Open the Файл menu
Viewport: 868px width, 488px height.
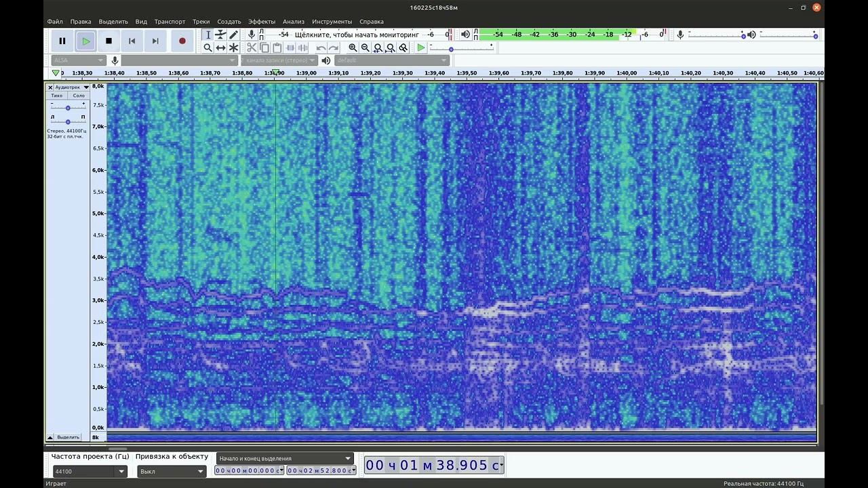pyautogui.click(x=55, y=22)
